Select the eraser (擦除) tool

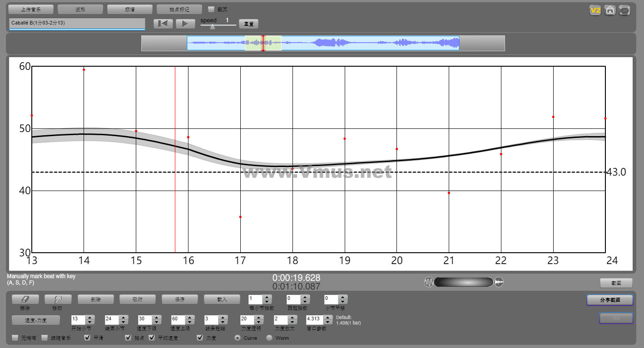(x=25, y=299)
